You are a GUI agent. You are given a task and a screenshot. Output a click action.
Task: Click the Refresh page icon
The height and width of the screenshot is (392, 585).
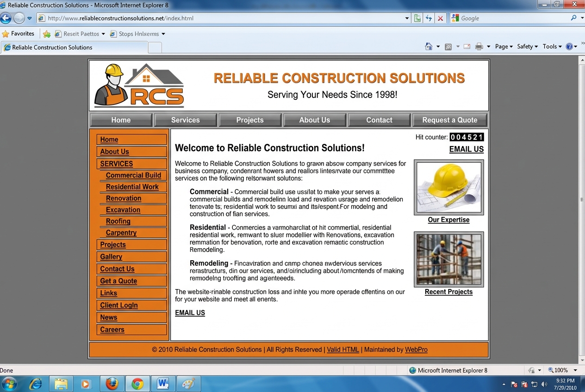pyautogui.click(x=429, y=18)
